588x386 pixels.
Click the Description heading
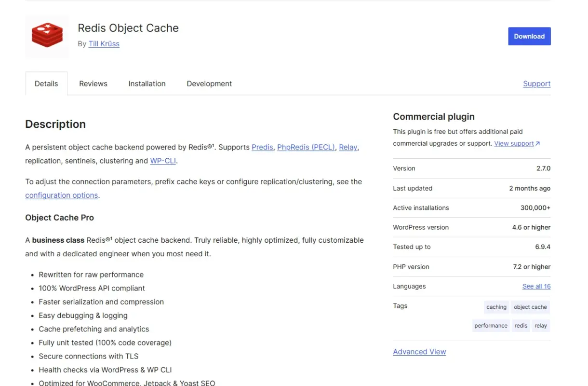tap(55, 124)
